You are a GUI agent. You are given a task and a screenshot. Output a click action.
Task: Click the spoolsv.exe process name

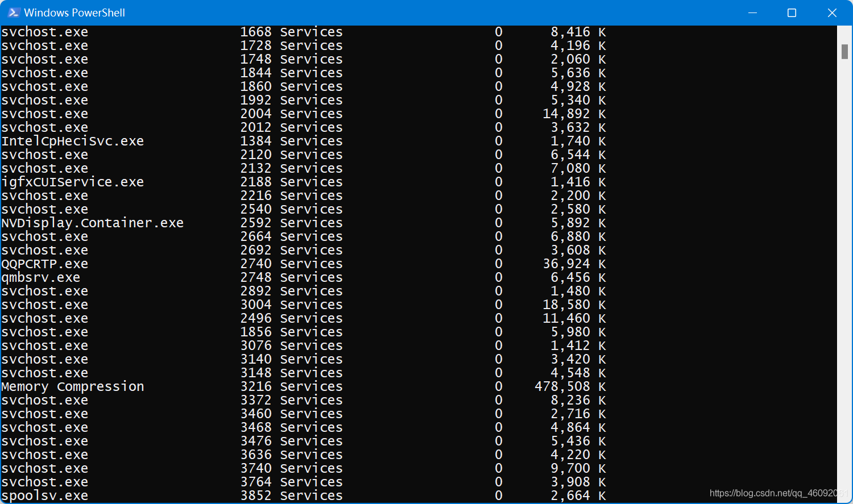pyautogui.click(x=45, y=495)
